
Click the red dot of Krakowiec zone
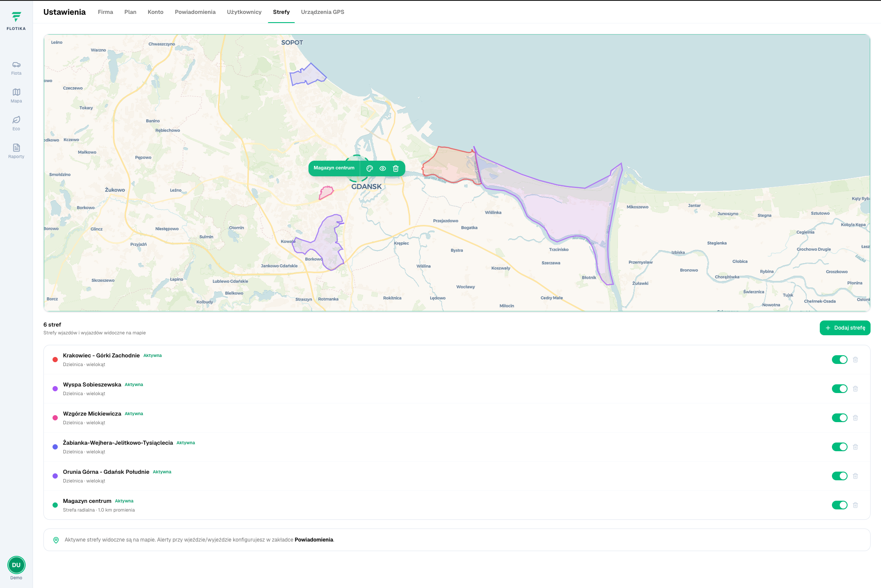click(55, 360)
